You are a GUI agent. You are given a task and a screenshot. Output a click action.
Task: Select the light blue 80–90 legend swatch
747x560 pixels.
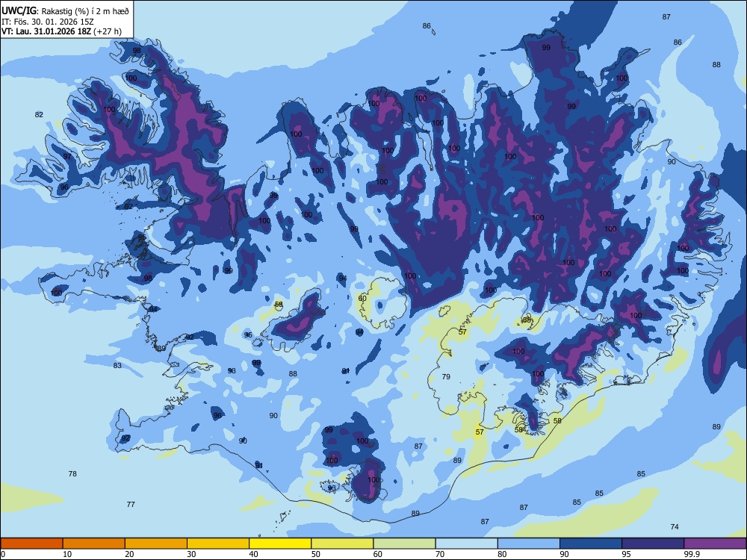pos(529,544)
